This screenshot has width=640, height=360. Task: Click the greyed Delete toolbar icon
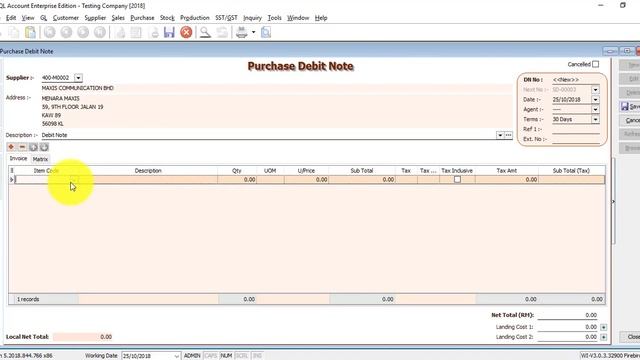point(154,32)
